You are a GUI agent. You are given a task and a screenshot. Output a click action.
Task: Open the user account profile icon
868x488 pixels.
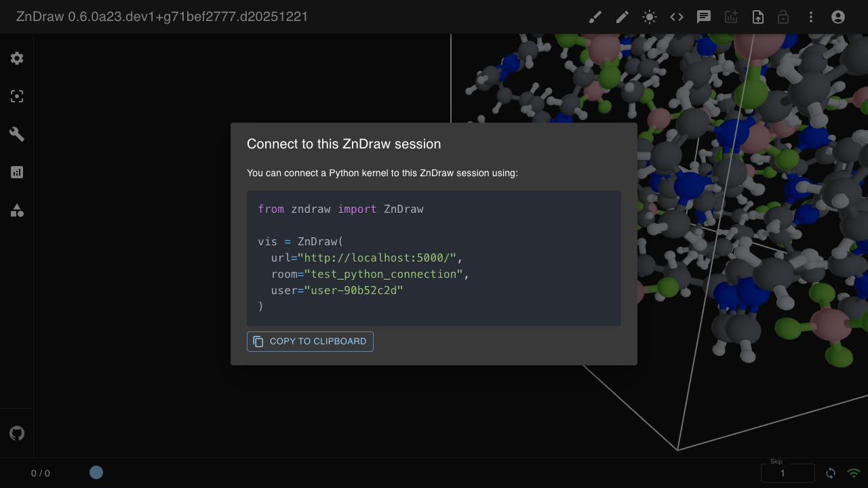tap(838, 17)
